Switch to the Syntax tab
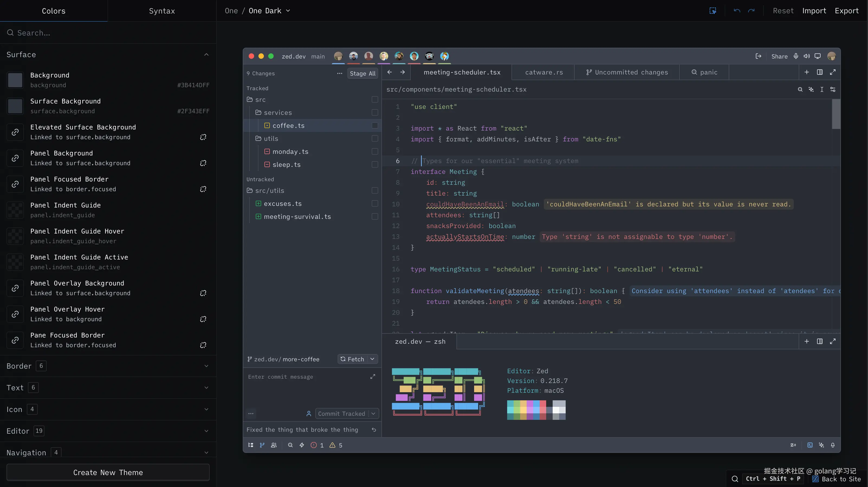Image resolution: width=868 pixels, height=487 pixels. (162, 11)
